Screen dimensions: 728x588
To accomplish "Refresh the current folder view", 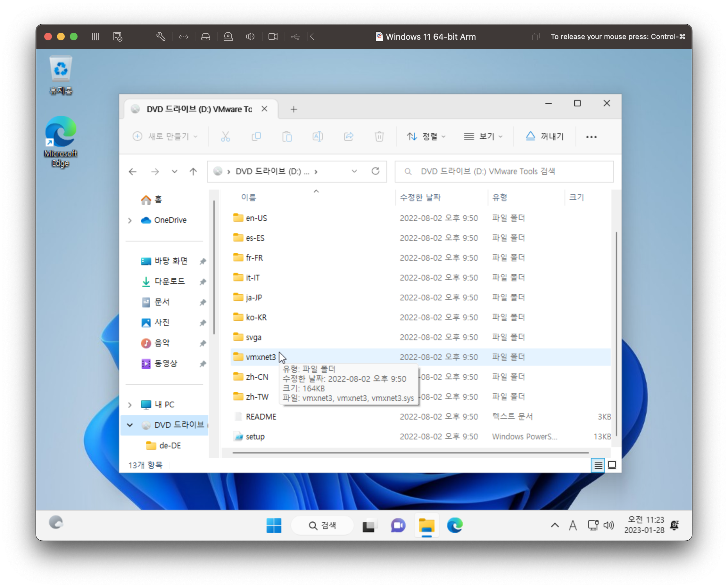I will point(375,171).
